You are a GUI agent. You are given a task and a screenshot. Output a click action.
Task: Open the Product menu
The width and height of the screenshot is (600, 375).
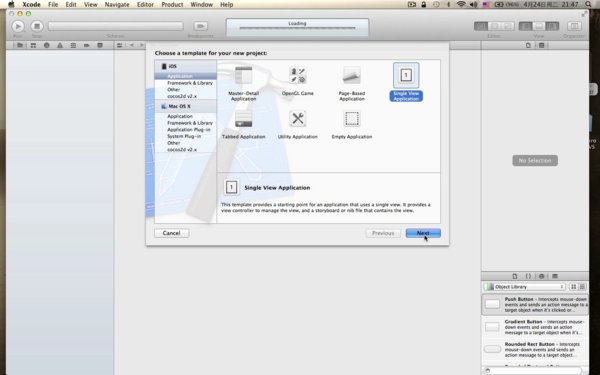tap(172, 5)
